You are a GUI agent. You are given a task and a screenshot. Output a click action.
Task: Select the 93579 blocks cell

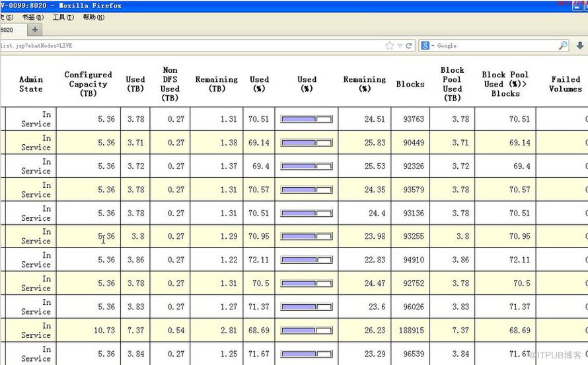410,190
